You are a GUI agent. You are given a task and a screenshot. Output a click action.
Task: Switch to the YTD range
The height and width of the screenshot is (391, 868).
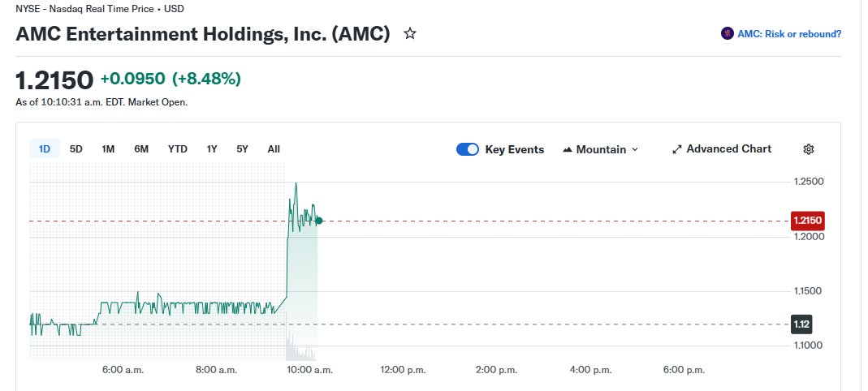pos(178,148)
